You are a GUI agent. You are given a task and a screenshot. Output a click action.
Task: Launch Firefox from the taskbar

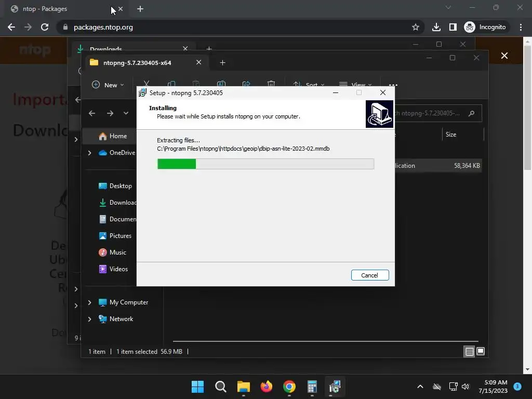[x=267, y=387]
